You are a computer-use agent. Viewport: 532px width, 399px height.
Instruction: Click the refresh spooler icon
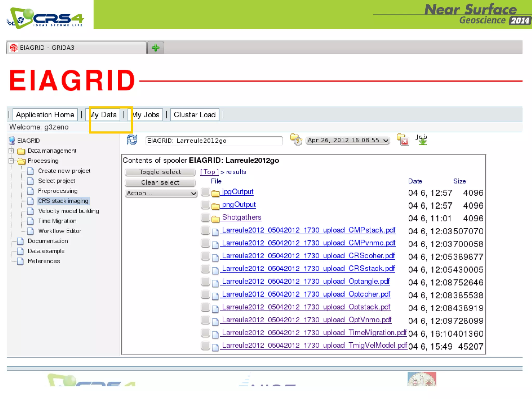click(x=132, y=140)
